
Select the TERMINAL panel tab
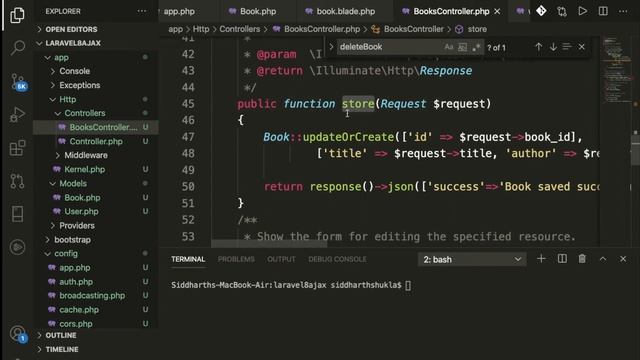[x=188, y=259]
